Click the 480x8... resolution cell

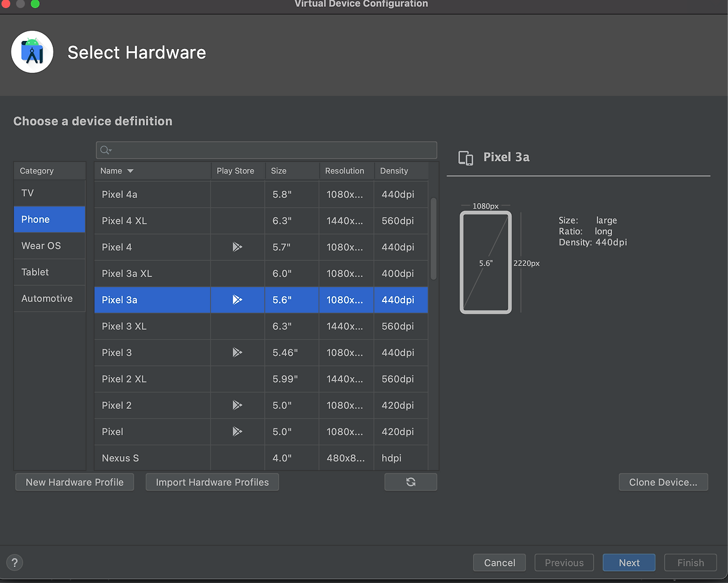coord(346,458)
